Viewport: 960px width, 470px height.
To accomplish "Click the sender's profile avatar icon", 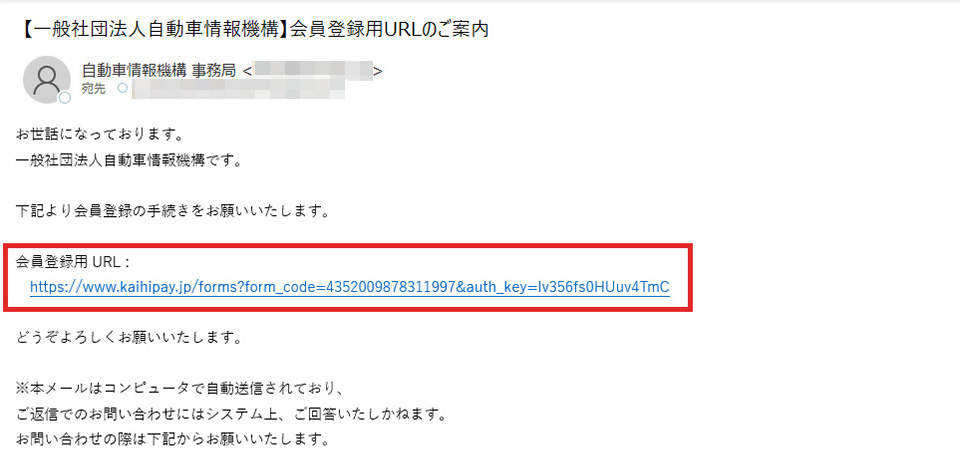I will click(47, 80).
